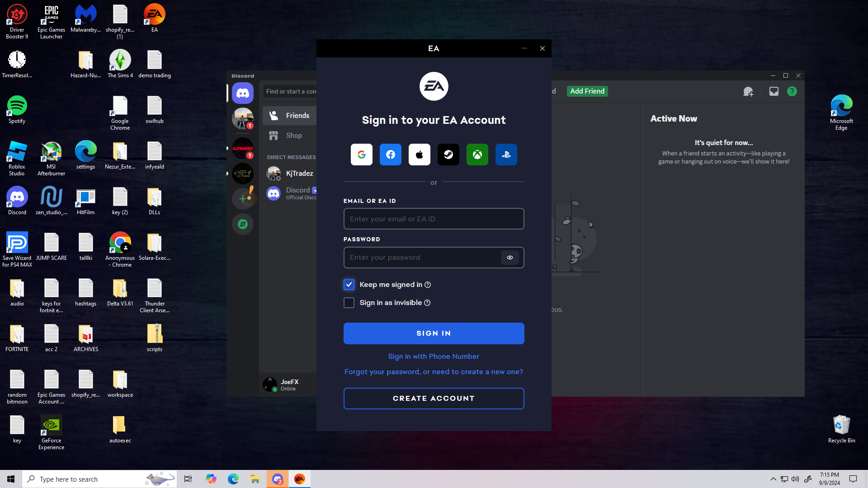868x488 pixels.
Task: Choose Facebook sign-in option
Action: coord(390,155)
